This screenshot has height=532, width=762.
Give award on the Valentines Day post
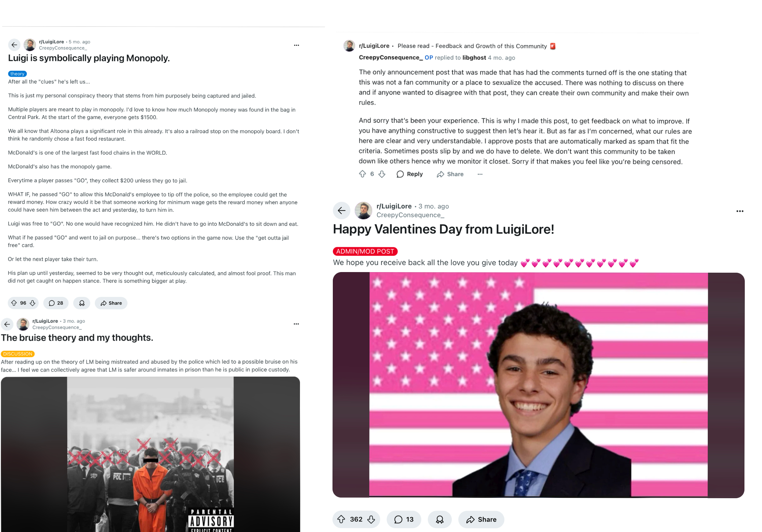439,519
